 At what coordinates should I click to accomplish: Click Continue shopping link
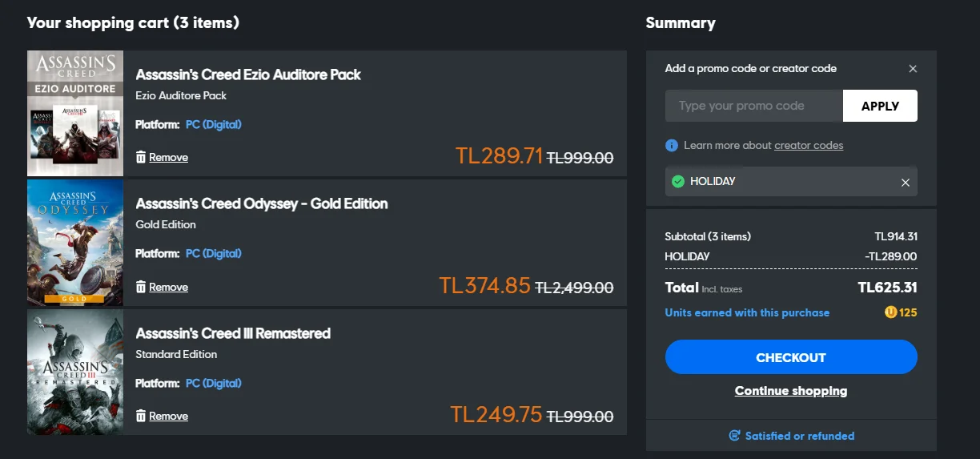coord(790,391)
